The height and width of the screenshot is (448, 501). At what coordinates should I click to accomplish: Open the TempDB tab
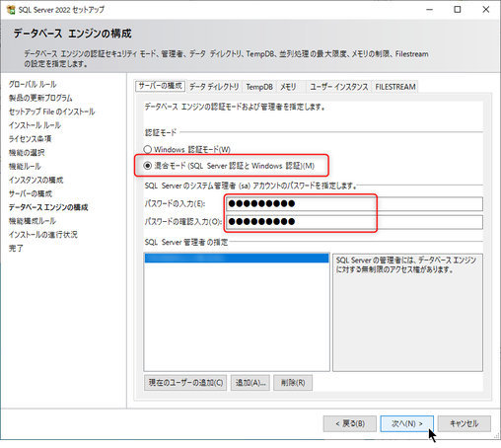259,87
